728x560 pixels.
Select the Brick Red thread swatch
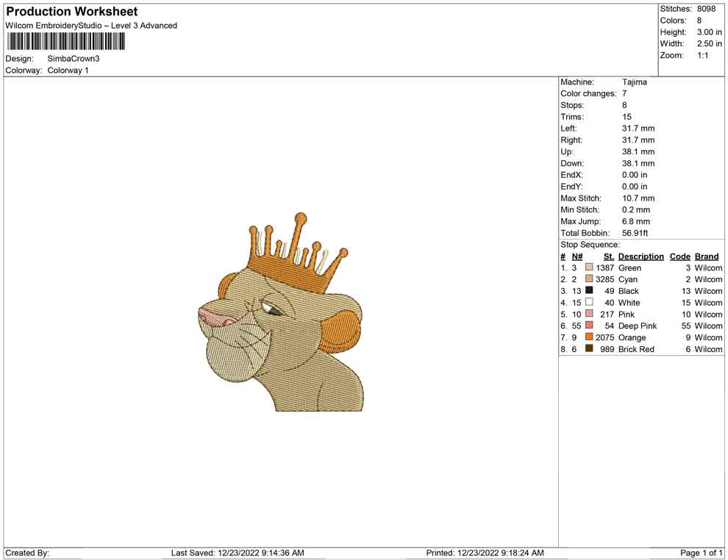[x=588, y=349]
